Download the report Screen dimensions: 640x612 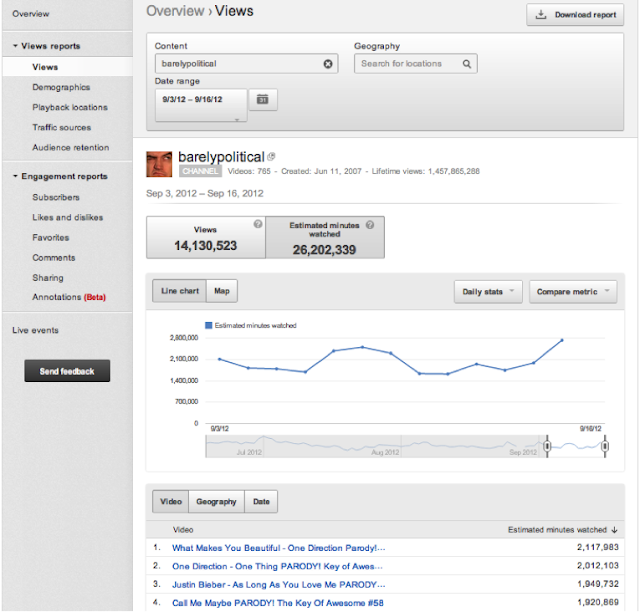(x=575, y=15)
